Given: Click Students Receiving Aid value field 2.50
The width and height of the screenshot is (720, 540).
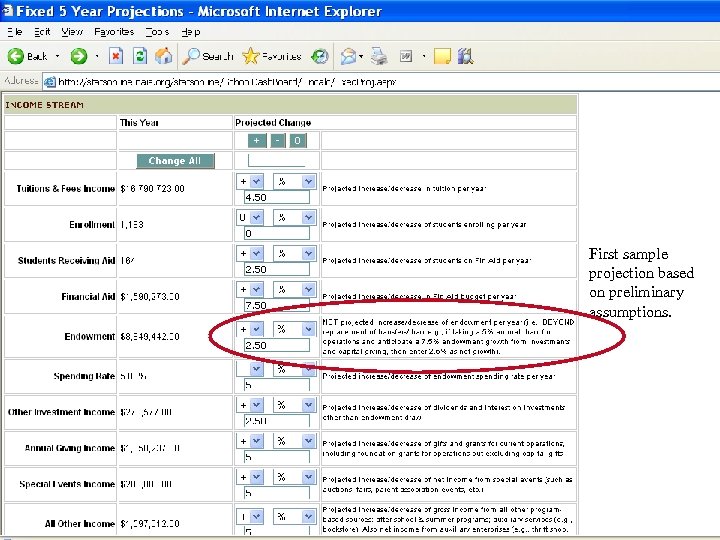Looking at the screenshot, I should 277,269.
